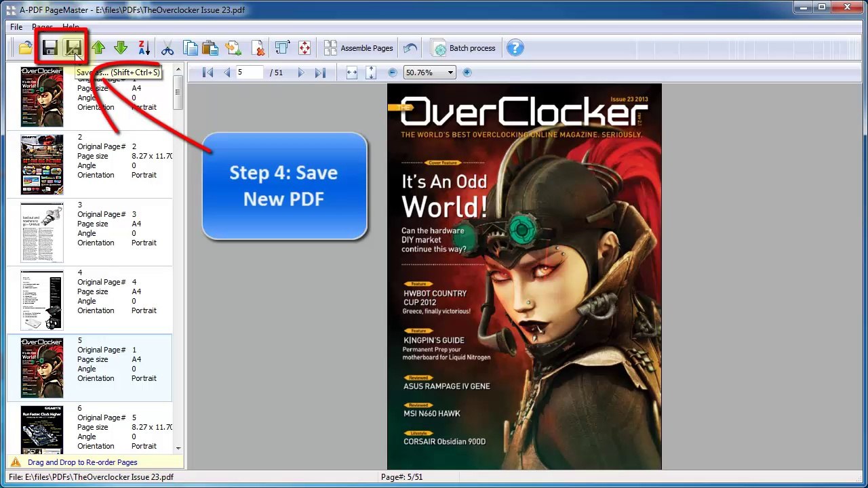
Task: Copy selected pages icon
Action: [x=191, y=48]
